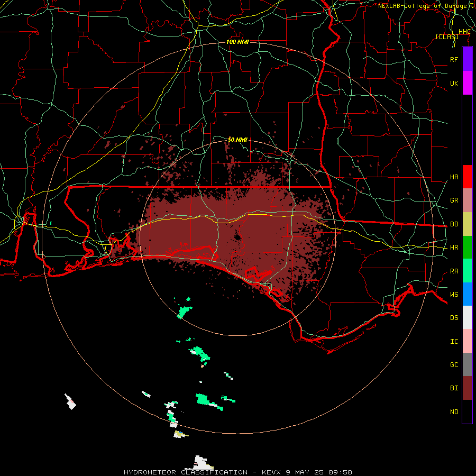Viewport: 476px width, 476px height.
Task: Click the WS legend label
Action: [454, 294]
